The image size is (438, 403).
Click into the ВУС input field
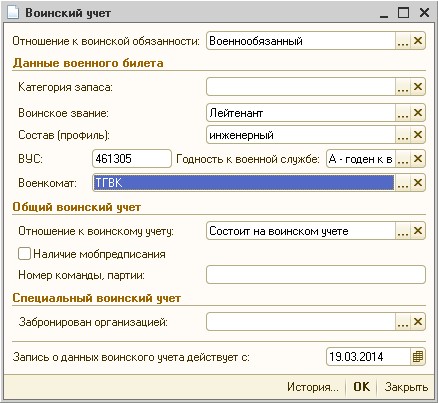(x=132, y=159)
